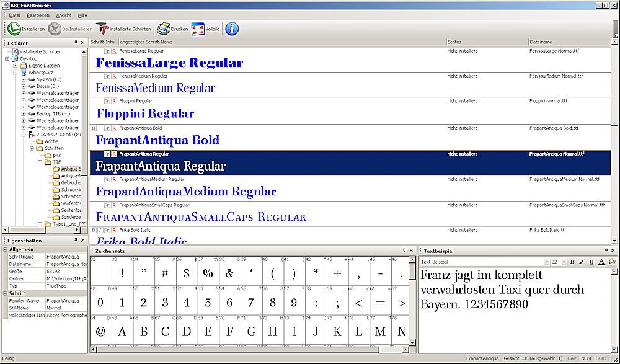
Task: Collapse the Allgemein properties section
Action: [x=5, y=249]
